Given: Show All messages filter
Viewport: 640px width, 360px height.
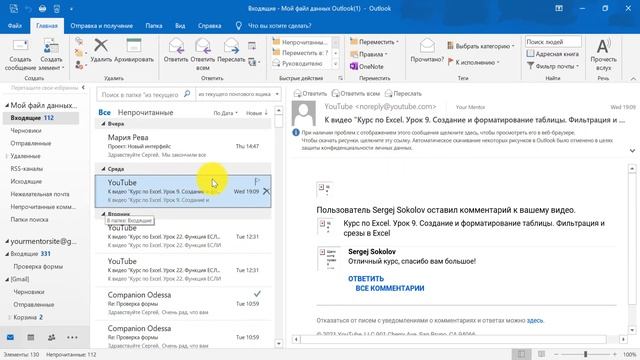Looking at the screenshot, I should pyautogui.click(x=104, y=112).
